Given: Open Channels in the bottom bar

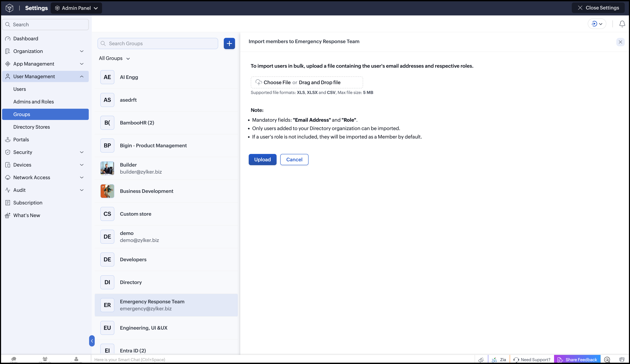Looking at the screenshot, I should [x=45, y=359].
